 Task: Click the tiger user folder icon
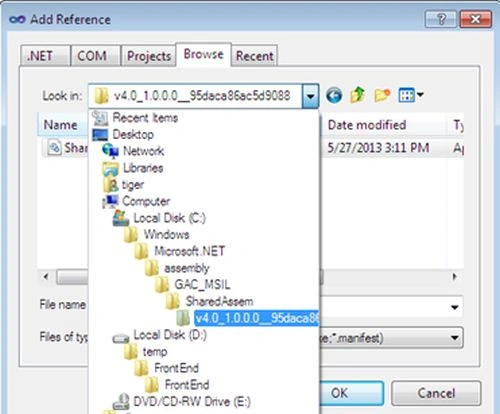pyautogui.click(x=110, y=185)
